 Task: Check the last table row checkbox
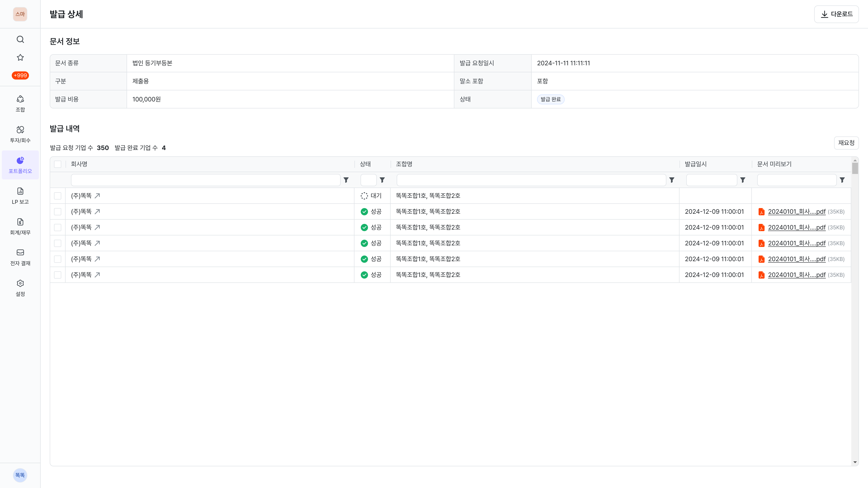58,275
